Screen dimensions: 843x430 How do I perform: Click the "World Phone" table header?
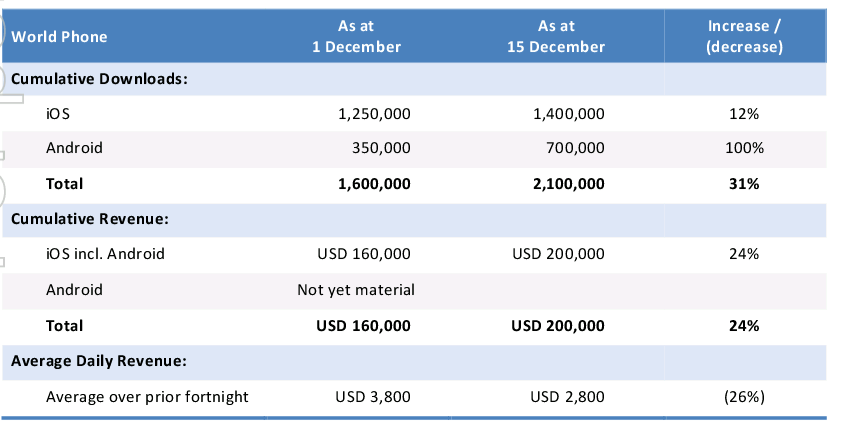[x=60, y=37]
